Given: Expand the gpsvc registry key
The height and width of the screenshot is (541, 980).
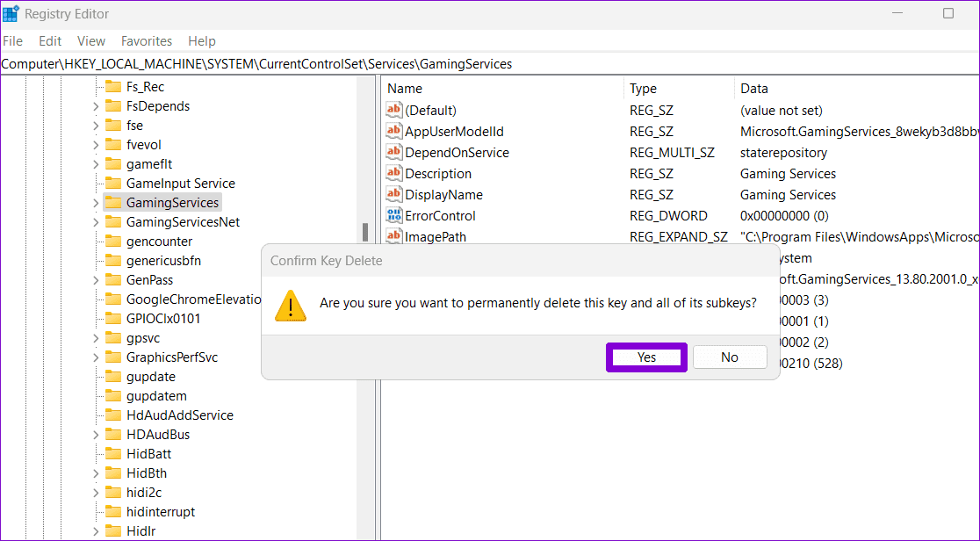Looking at the screenshot, I should click(x=94, y=337).
